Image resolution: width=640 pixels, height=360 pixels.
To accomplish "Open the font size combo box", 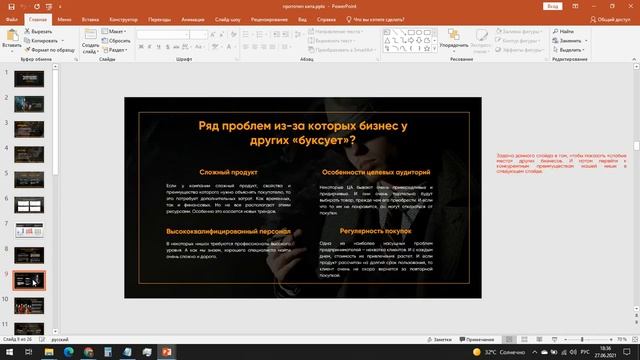I will tap(199, 35).
